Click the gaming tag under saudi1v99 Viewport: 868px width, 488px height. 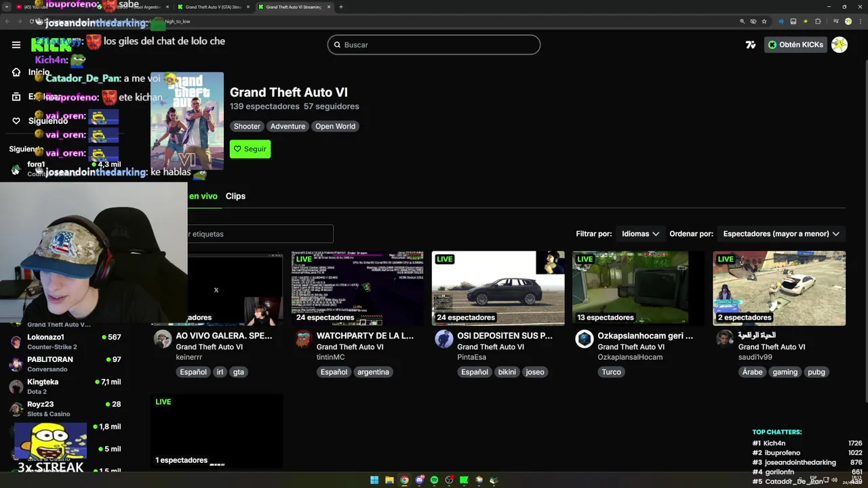pos(785,372)
